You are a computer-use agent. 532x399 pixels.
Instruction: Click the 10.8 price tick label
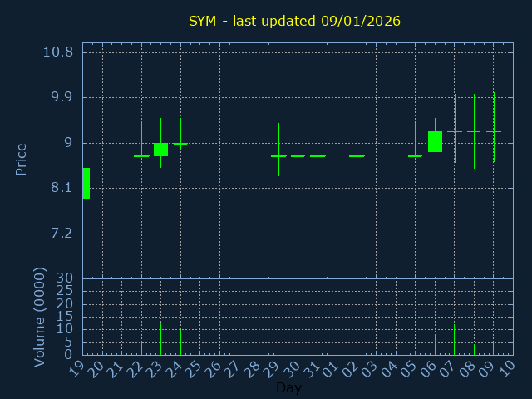pyautogui.click(x=57, y=52)
